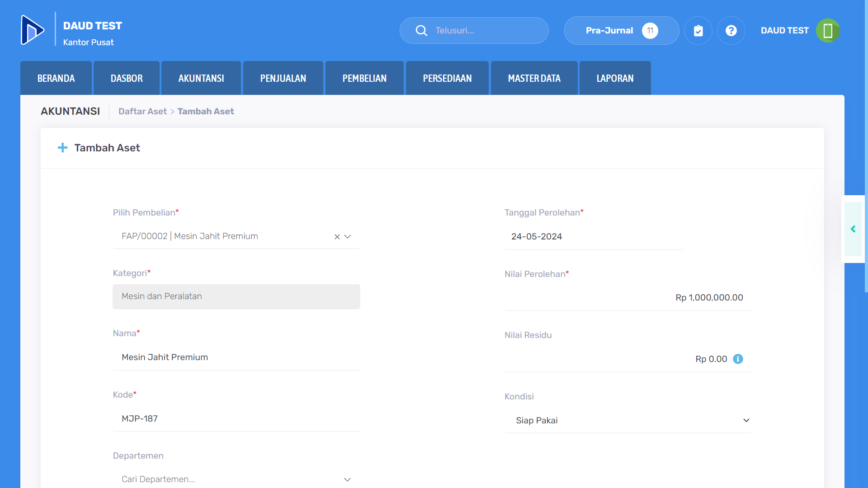Image resolution: width=868 pixels, height=488 pixels.
Task: Click the Nilai Residu info icon
Action: [738, 359]
